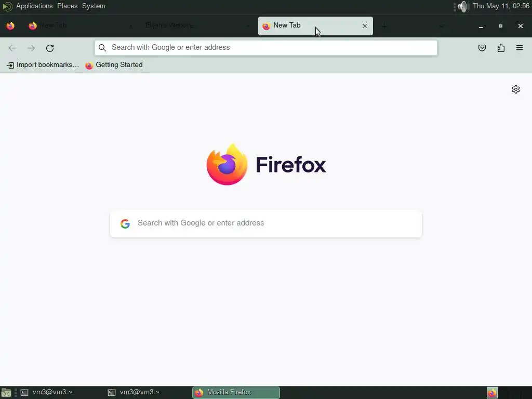Open the Save to Pocket button
This screenshot has width=532, height=399.
tap(482, 48)
